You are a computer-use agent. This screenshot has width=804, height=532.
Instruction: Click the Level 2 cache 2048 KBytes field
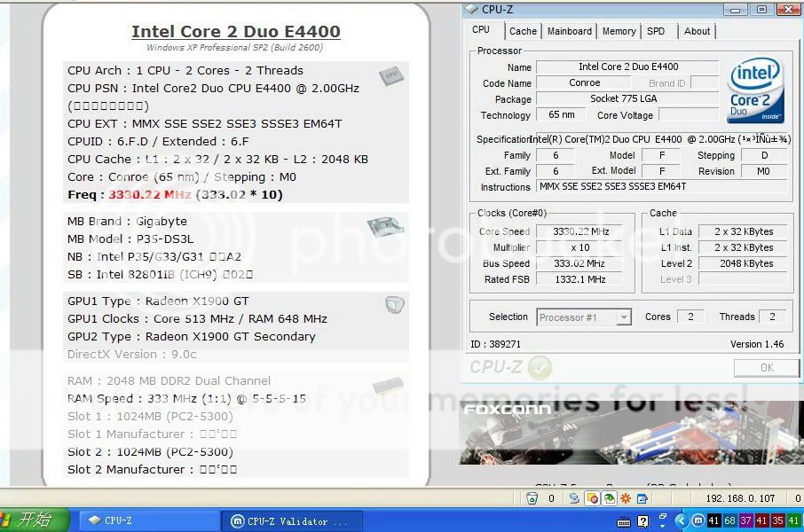(743, 263)
